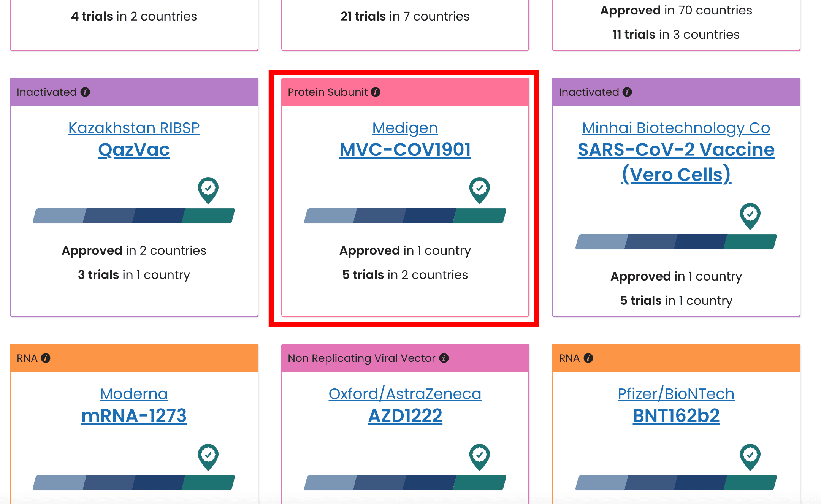Open the RNA link on Moderna card
This screenshot has height=504, width=821.
click(27, 358)
